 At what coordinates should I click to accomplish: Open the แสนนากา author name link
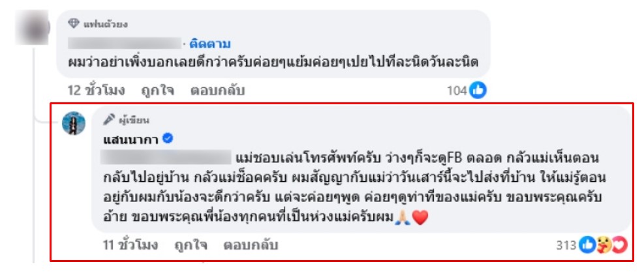(x=131, y=139)
